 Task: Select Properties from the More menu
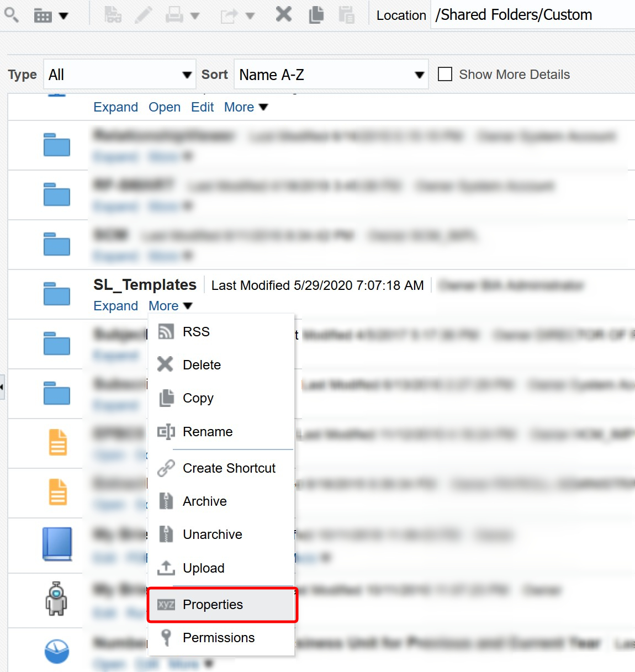pyautogui.click(x=213, y=605)
